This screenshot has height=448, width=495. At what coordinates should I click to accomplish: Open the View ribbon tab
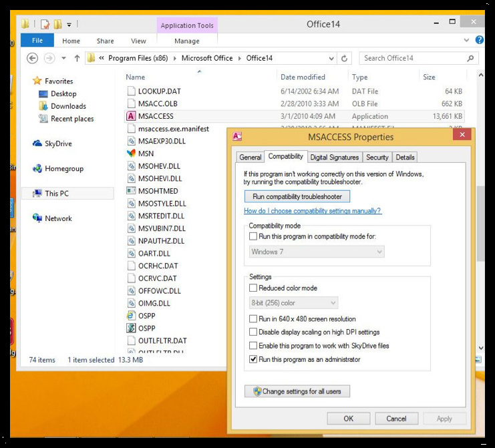click(138, 41)
